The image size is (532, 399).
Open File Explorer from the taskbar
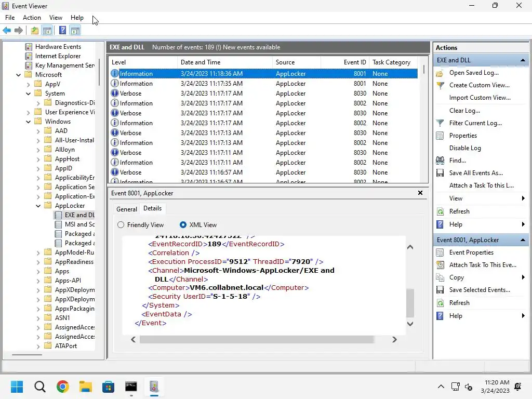click(x=86, y=387)
